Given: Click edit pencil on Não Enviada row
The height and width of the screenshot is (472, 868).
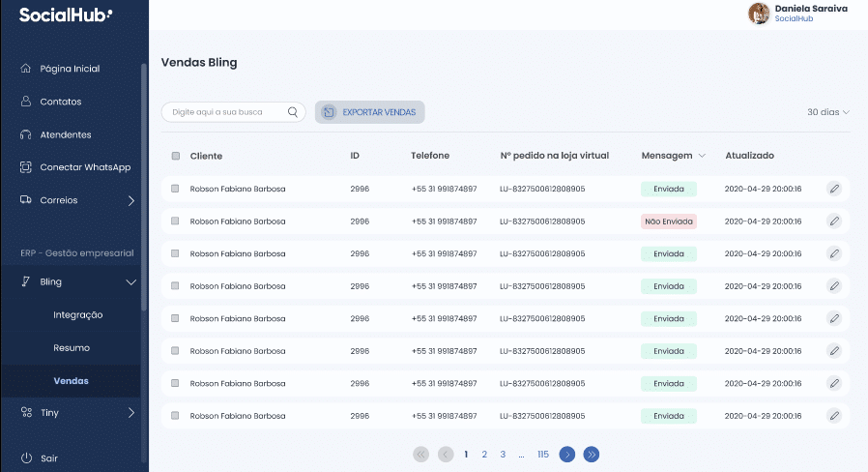Looking at the screenshot, I should point(834,221).
